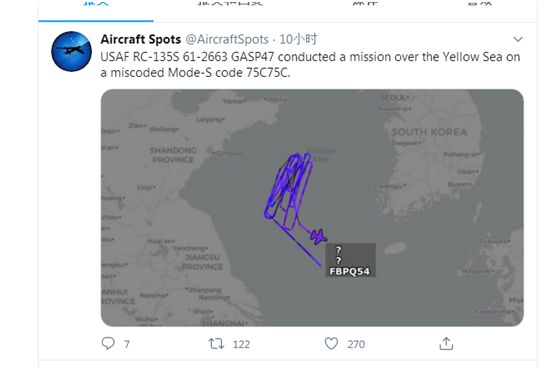This screenshot has width=558, height=370.
Task: Expand the tweet options chevron
Action: click(518, 39)
